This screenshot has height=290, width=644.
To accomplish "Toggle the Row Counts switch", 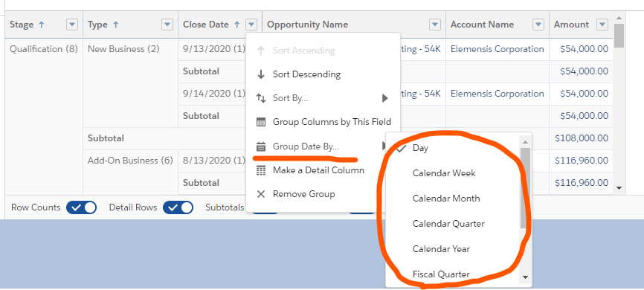I will pos(81,207).
